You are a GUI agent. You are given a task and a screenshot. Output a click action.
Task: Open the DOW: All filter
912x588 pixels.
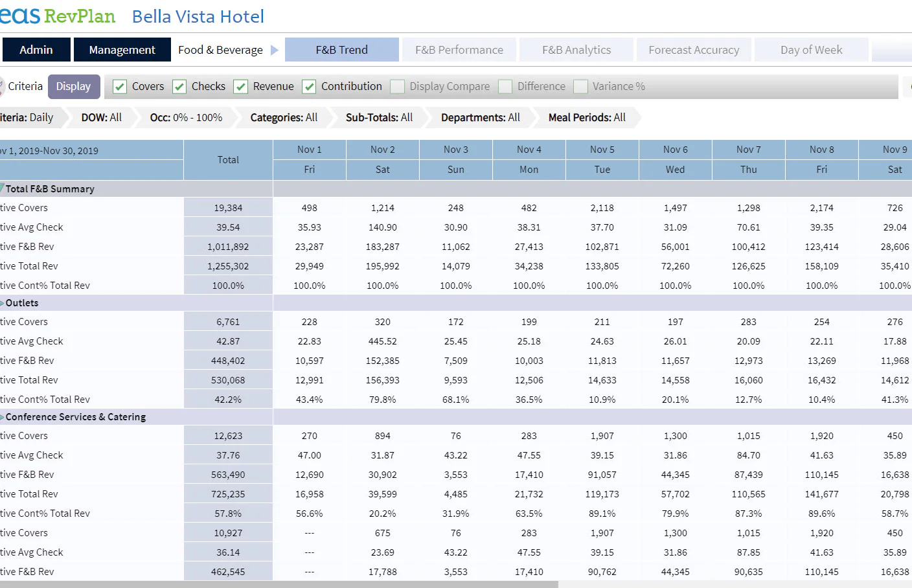[x=101, y=117]
